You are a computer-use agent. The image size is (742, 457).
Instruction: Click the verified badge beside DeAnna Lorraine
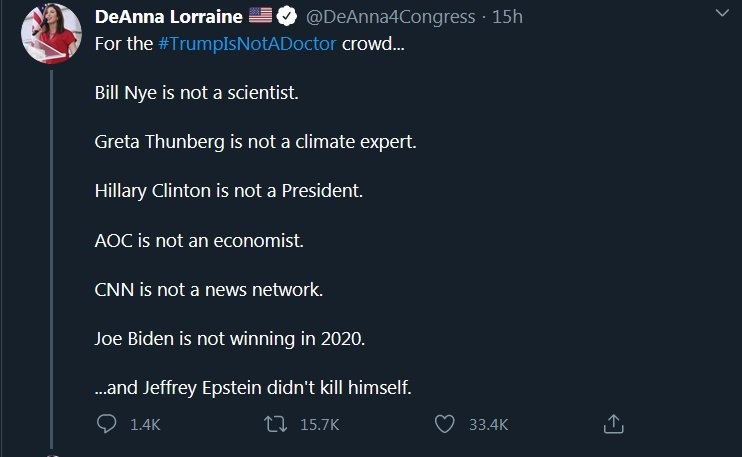click(x=286, y=17)
